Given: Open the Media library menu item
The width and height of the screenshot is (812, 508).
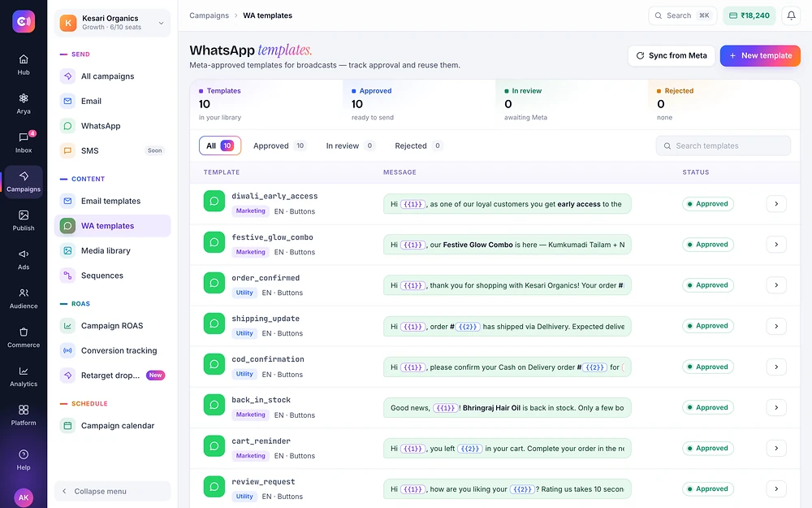Looking at the screenshot, I should [x=112, y=251].
